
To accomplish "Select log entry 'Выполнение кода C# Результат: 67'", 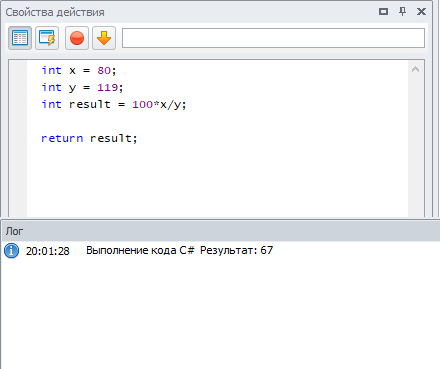I will (180, 250).
